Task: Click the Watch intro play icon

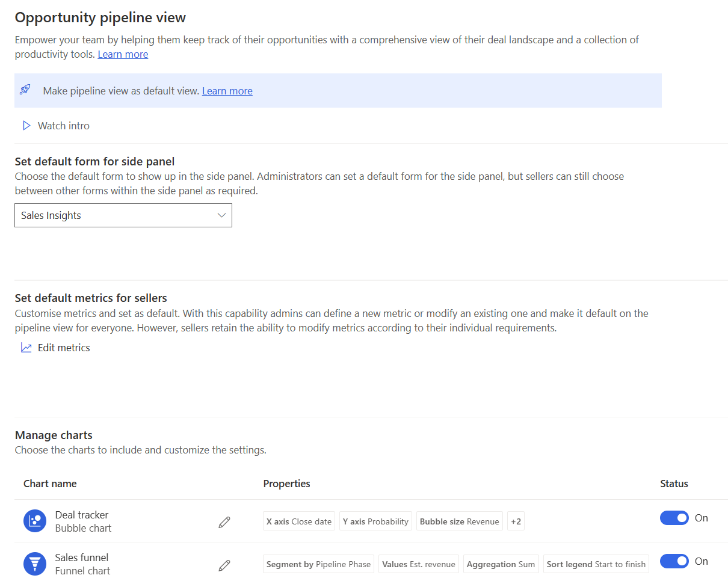Action: (x=26, y=126)
